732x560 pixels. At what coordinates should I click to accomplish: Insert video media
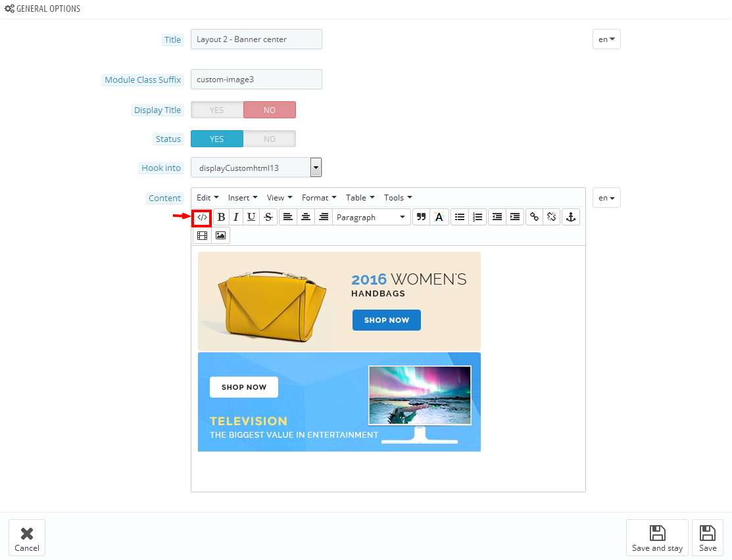pyautogui.click(x=202, y=236)
